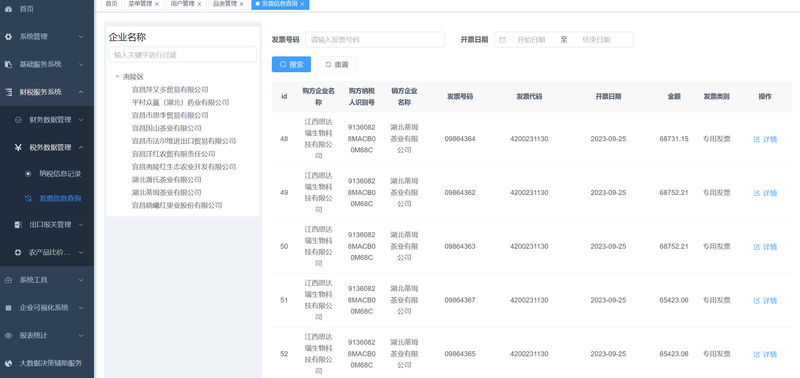Select 宜昌晓曦红果业股份有限公司 in tree
The image size is (800, 378).
177,206
